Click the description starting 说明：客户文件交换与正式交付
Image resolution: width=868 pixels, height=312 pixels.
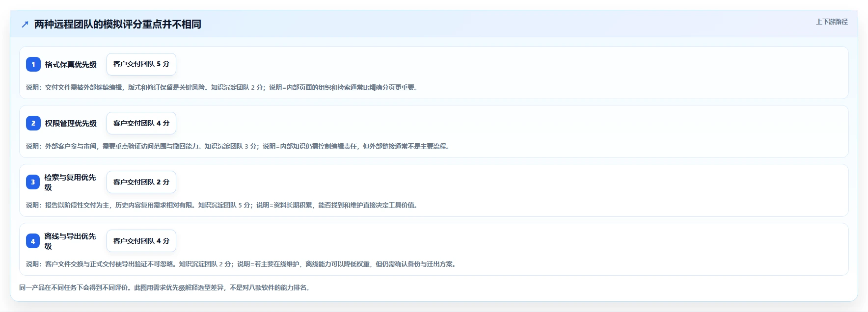tap(241, 264)
